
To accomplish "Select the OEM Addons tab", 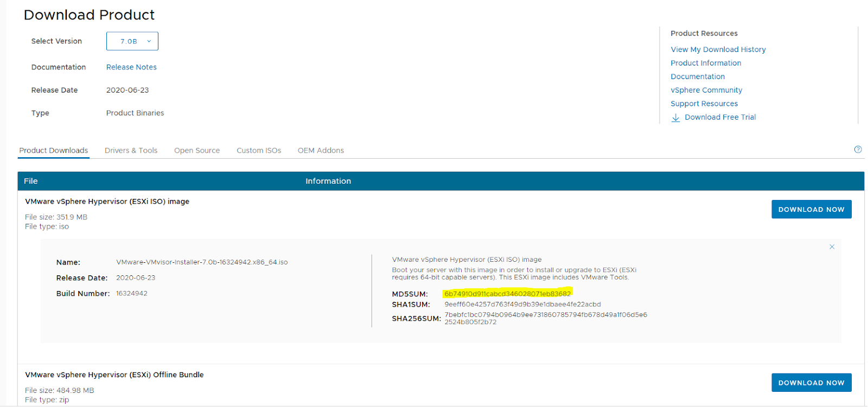I will pos(321,151).
